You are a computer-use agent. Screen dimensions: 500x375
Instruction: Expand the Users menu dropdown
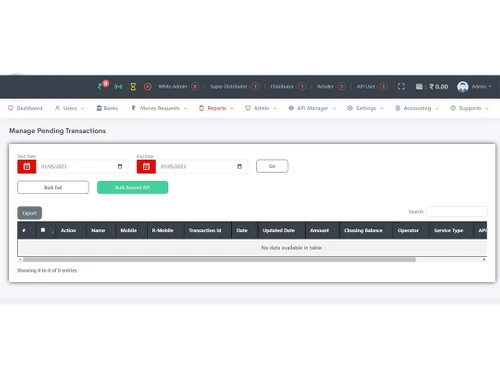point(69,108)
